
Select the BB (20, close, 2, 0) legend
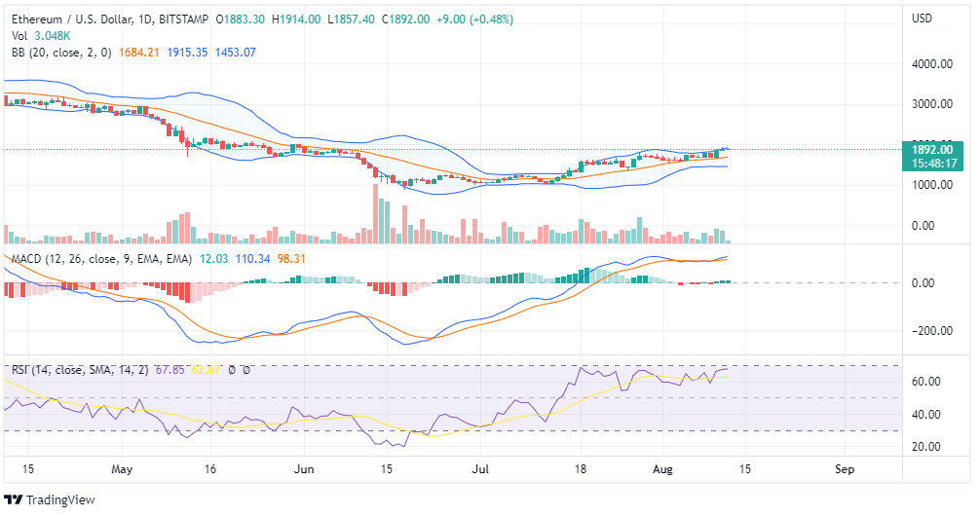click(x=61, y=52)
